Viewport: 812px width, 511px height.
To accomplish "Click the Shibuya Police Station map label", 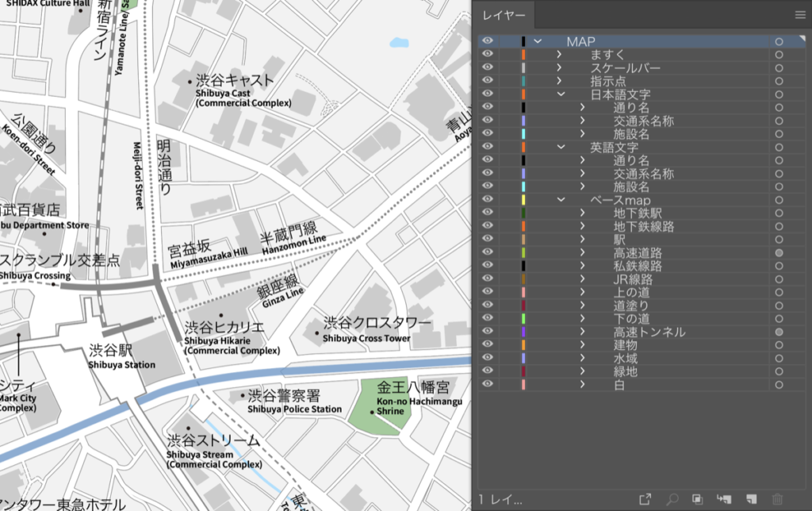I will pos(295,409).
